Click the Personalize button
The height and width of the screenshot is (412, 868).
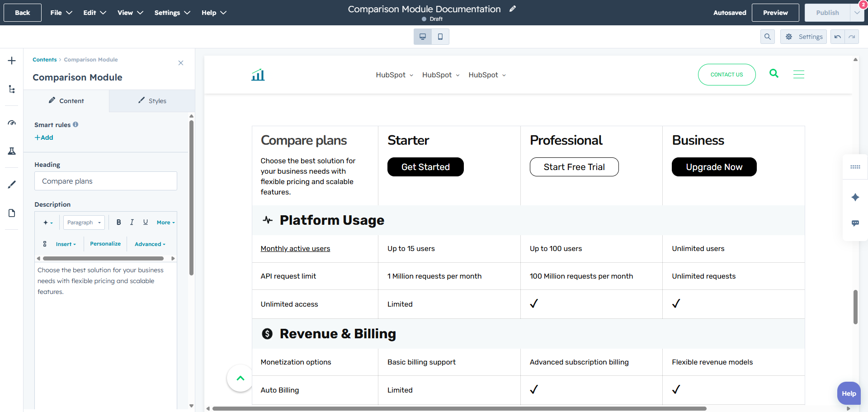click(105, 244)
